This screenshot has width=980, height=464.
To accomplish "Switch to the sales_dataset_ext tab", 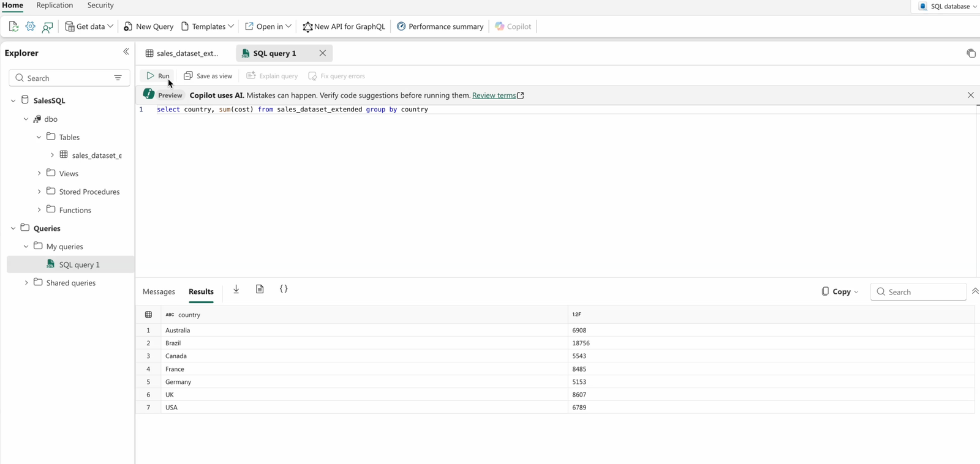I will pyautogui.click(x=183, y=53).
